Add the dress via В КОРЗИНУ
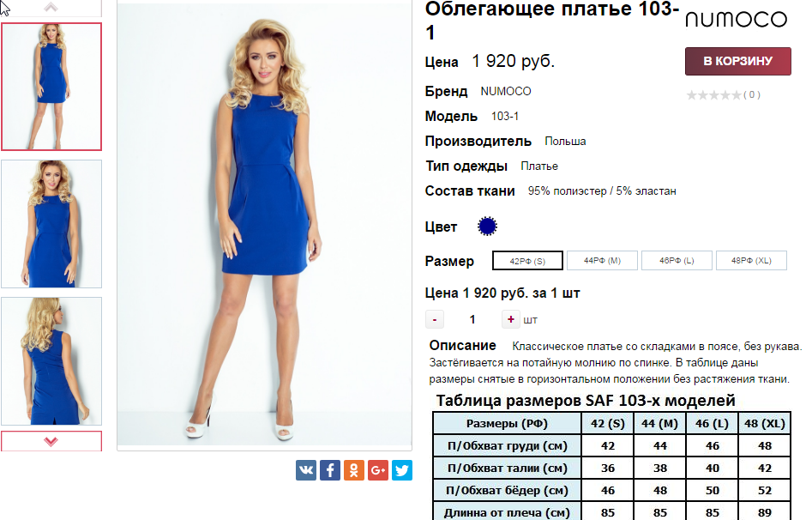 pyautogui.click(x=738, y=61)
